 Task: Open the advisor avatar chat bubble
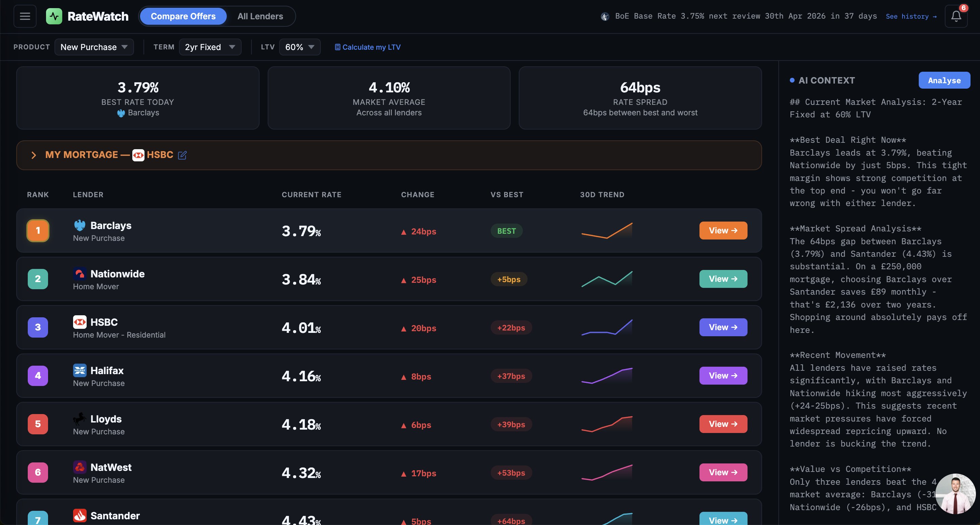[955, 494]
